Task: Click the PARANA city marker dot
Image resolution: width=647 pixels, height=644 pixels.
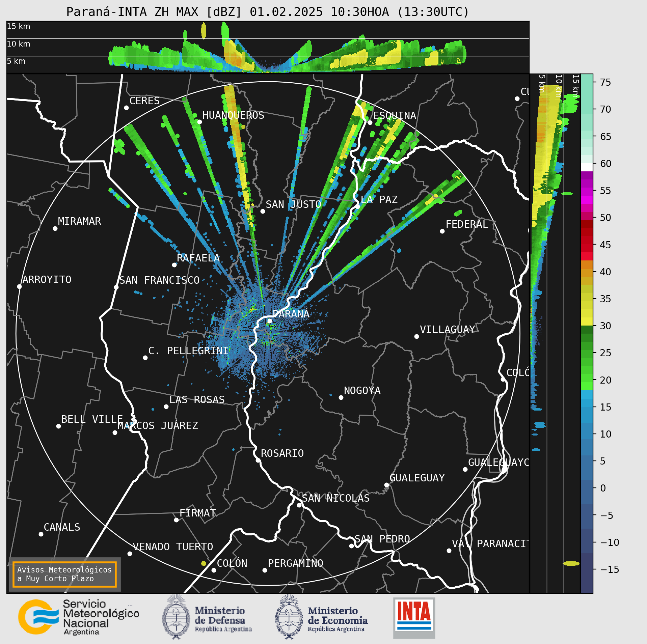Action: tap(270, 321)
